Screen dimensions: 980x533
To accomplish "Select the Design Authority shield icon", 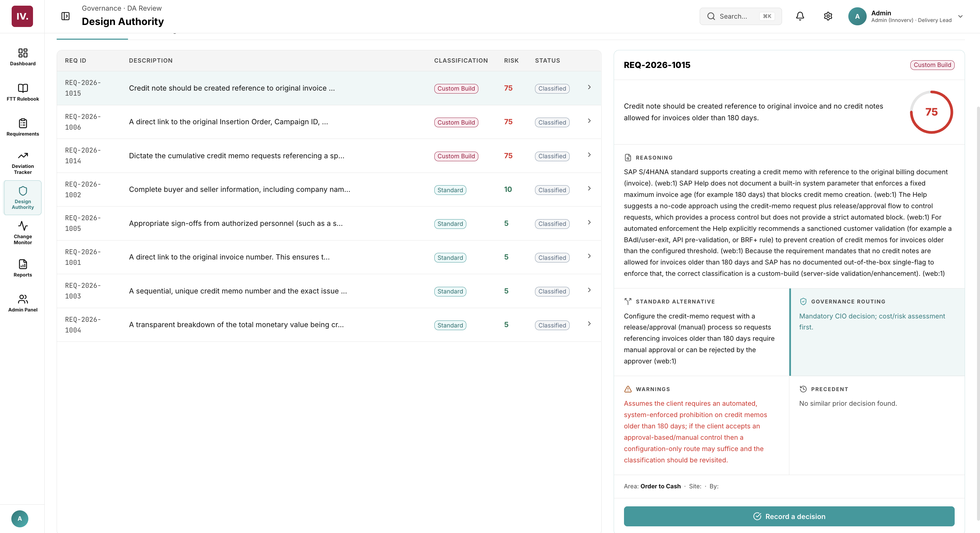I will tap(23, 191).
